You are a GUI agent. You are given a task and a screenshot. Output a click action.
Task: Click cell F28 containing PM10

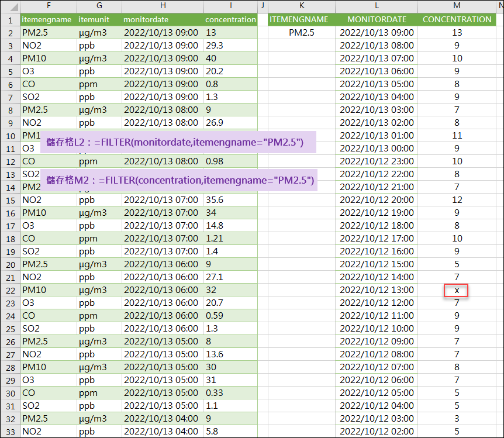[x=49, y=367]
